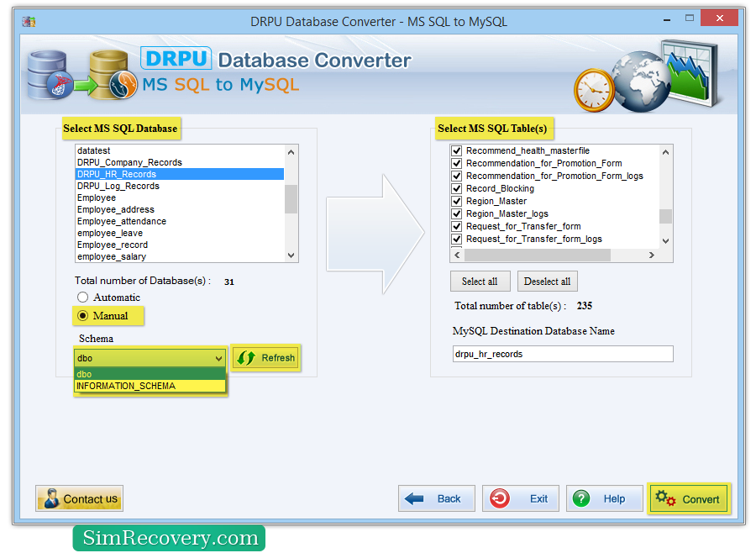
Task: Select DRPU_Log_Records database
Action: click(x=180, y=186)
